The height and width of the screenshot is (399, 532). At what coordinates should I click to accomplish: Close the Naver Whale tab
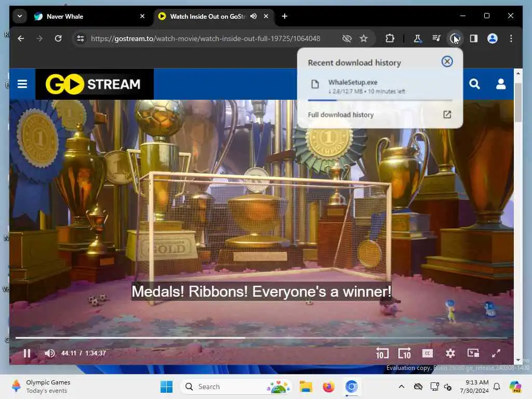pyautogui.click(x=142, y=16)
